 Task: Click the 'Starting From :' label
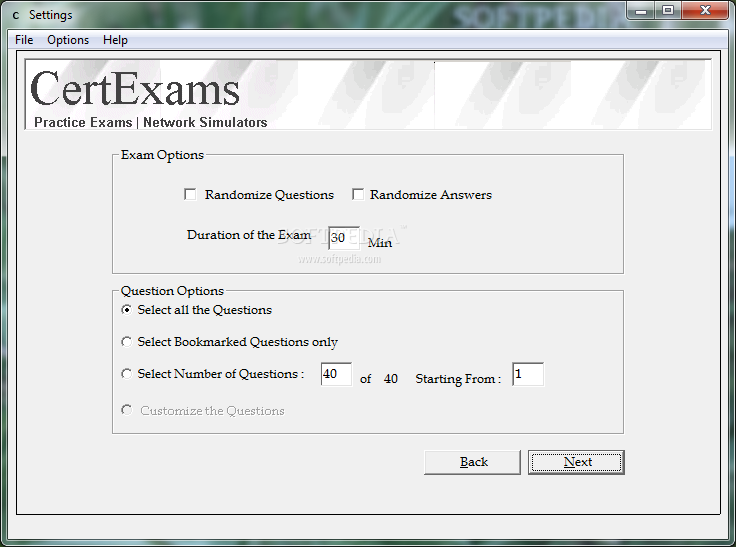click(458, 379)
